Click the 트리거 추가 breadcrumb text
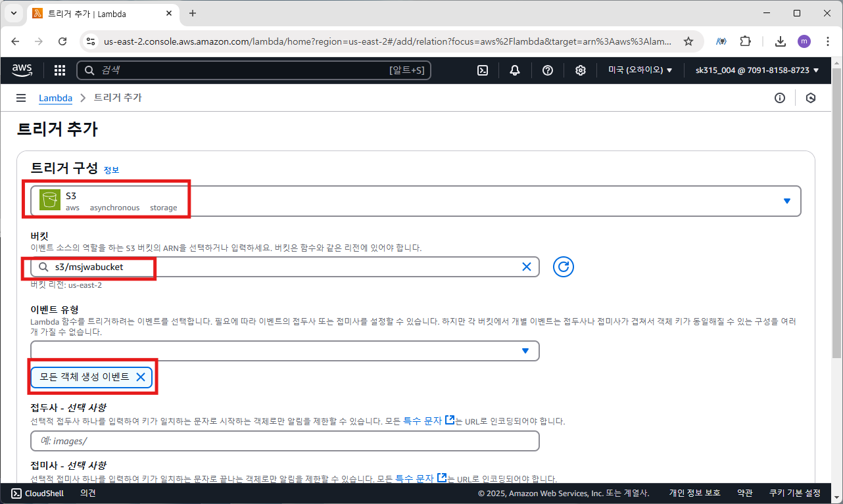This screenshot has width=843, height=504. coord(118,98)
